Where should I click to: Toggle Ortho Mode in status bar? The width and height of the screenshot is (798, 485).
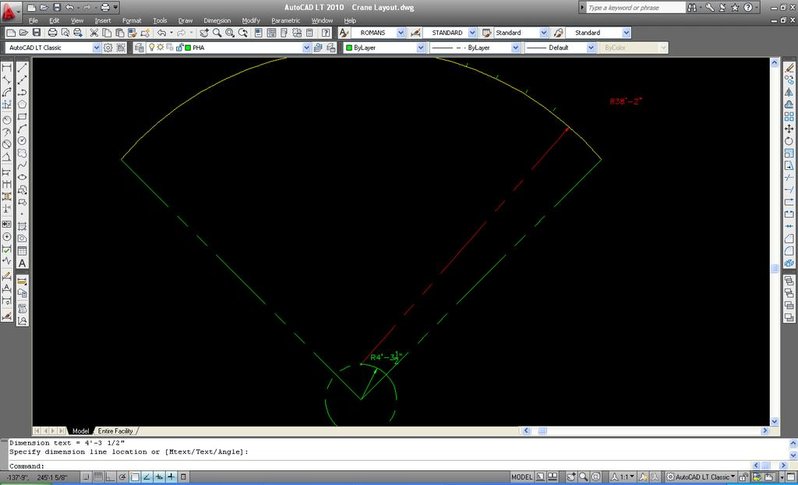110,477
